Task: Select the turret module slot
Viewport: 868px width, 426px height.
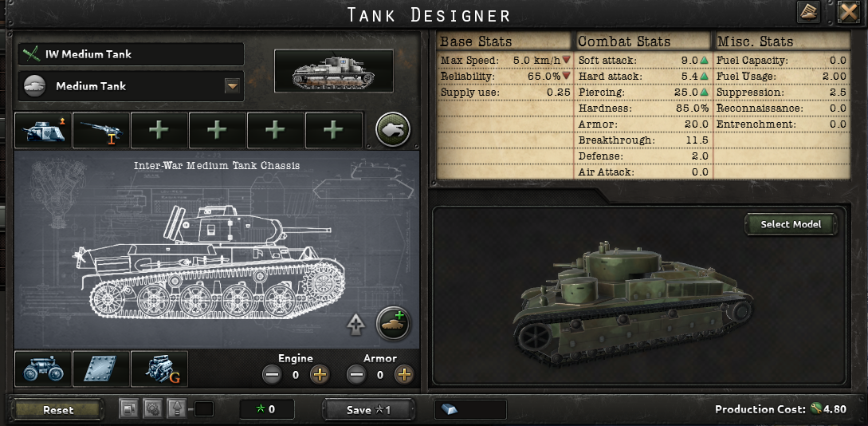Action: coord(43,130)
